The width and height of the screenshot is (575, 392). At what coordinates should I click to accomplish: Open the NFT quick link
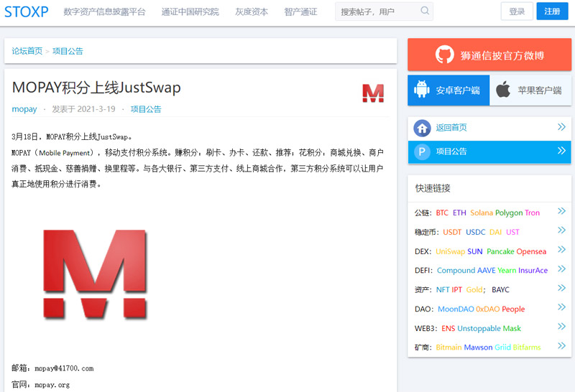coord(443,290)
